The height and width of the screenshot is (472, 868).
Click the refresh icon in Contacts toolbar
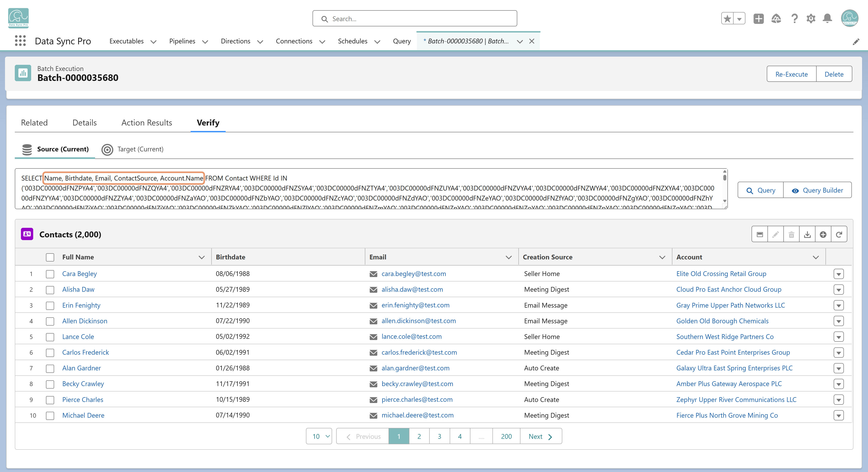[839, 234]
